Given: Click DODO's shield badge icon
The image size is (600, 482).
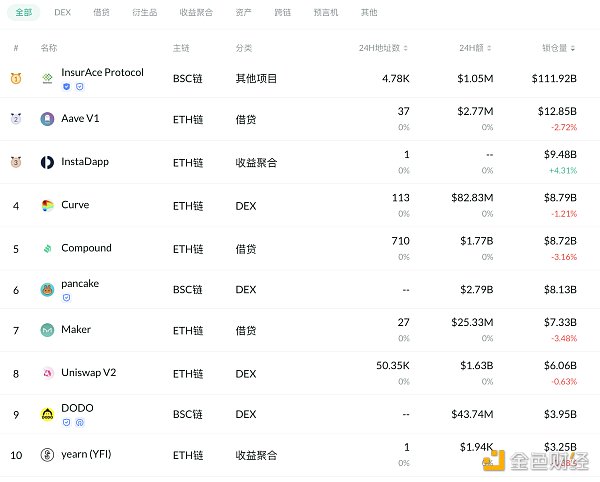Looking at the screenshot, I should 66,422.
